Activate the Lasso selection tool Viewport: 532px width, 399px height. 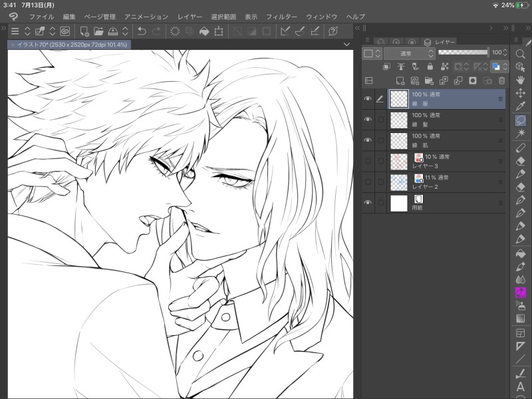coord(521,120)
